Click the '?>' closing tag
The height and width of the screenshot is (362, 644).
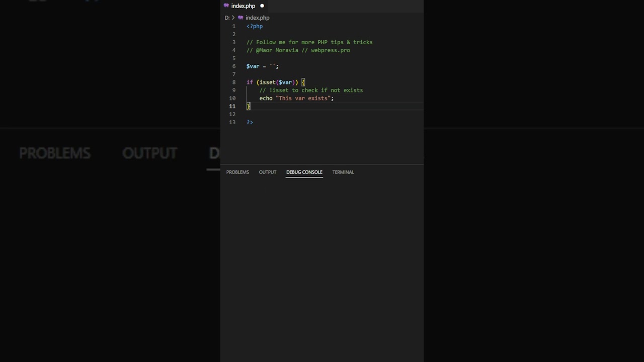coord(250,122)
